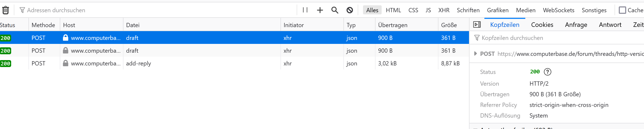The width and height of the screenshot is (644, 129).
Task: Pause network recording
Action: click(305, 10)
